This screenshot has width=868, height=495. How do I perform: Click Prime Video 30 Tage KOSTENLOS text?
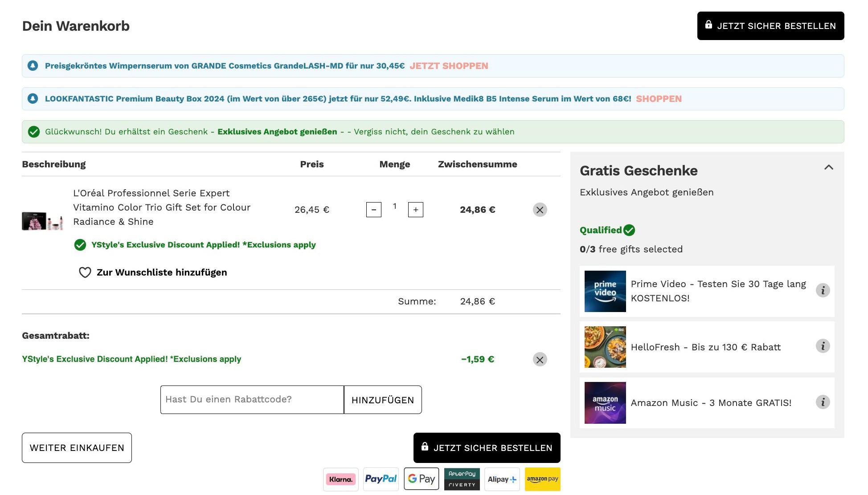[718, 291]
